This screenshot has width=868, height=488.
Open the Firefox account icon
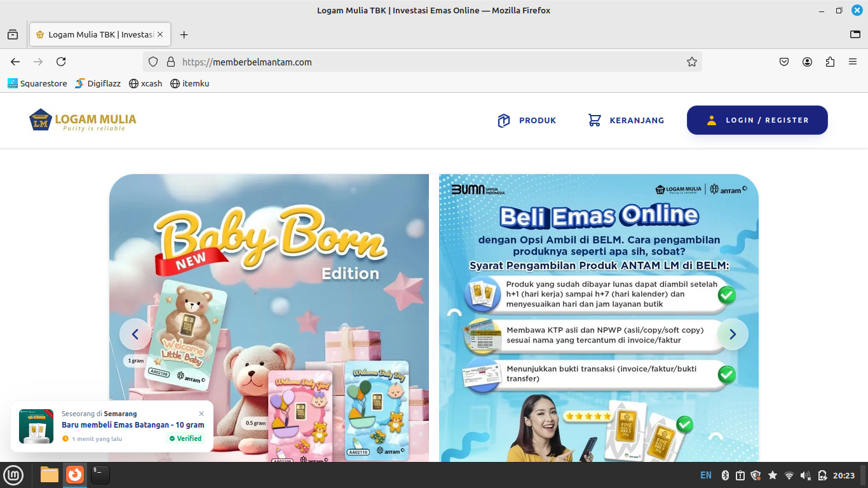click(x=807, y=62)
